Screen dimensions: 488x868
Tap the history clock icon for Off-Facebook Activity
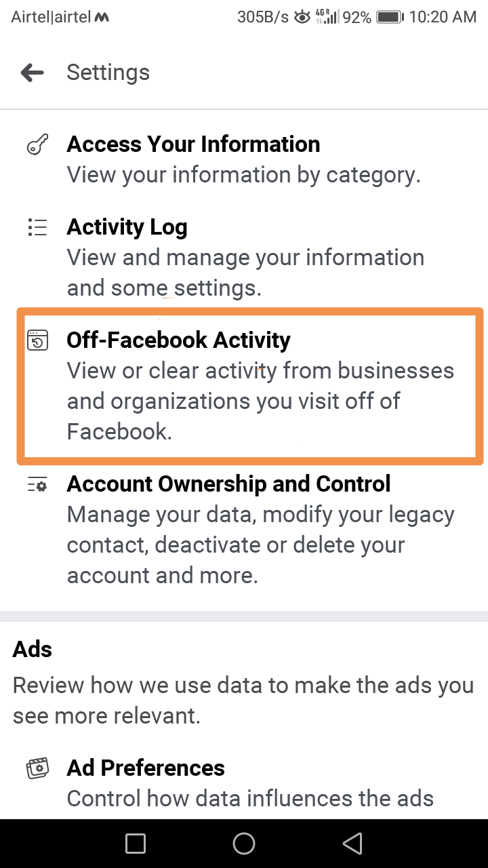pos(37,340)
